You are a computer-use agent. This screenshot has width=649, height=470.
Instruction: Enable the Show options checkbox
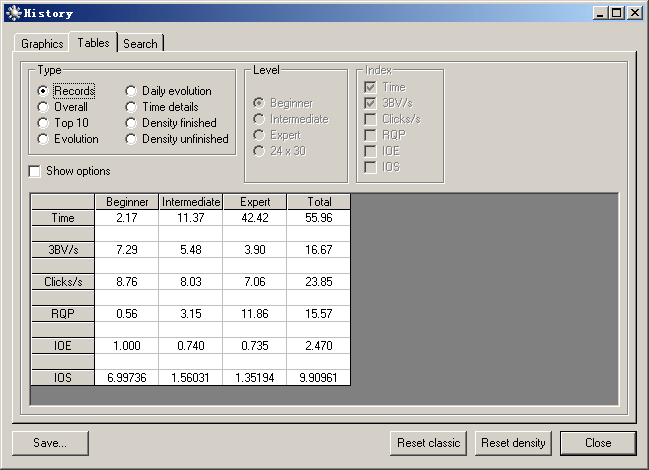point(35,171)
